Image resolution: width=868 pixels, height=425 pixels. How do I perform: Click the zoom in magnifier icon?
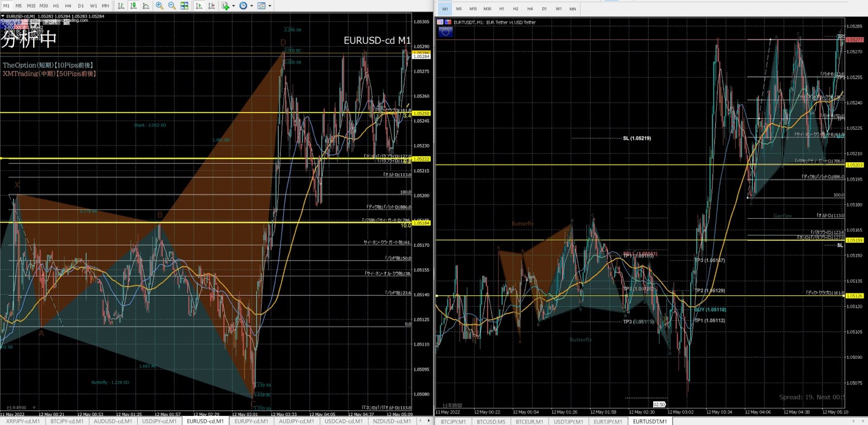[159, 5]
